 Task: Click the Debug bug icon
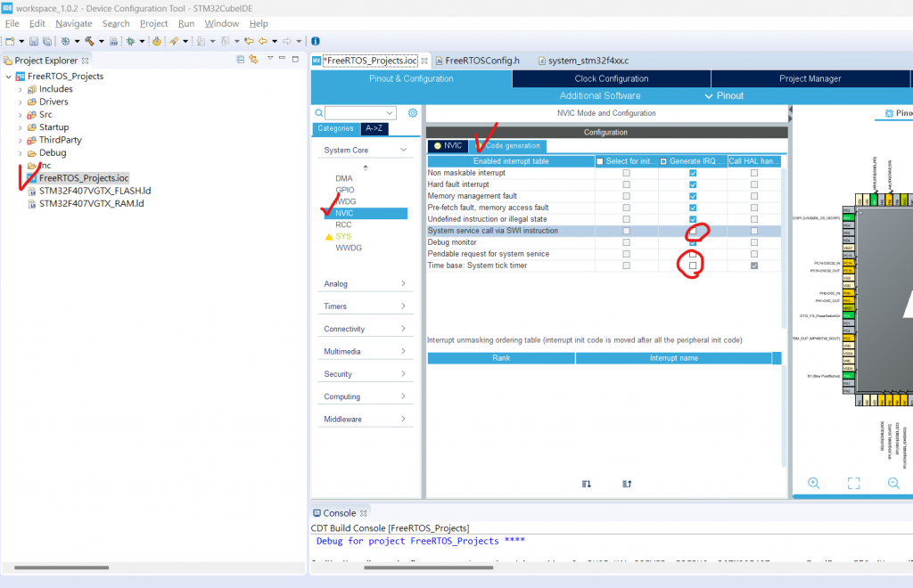(x=130, y=41)
